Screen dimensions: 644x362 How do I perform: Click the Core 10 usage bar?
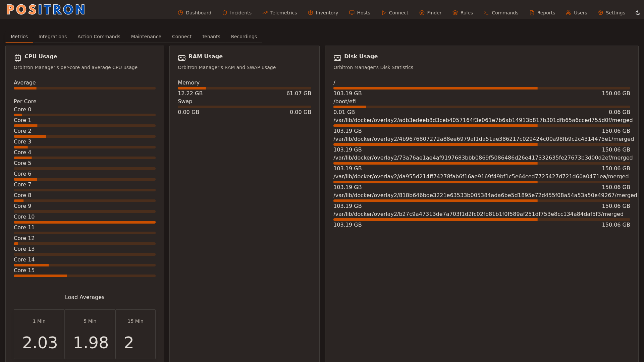[x=85, y=222]
